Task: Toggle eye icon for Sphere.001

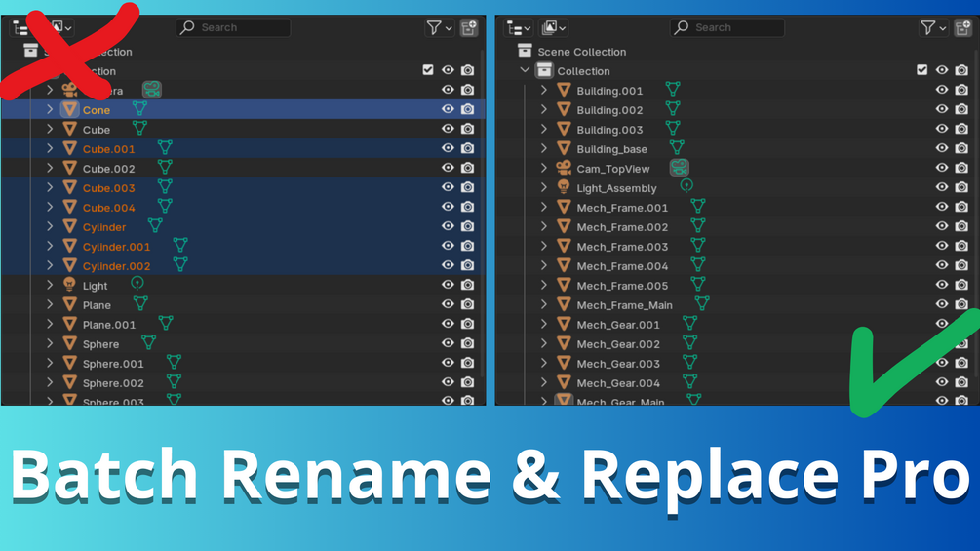Action: tap(448, 363)
